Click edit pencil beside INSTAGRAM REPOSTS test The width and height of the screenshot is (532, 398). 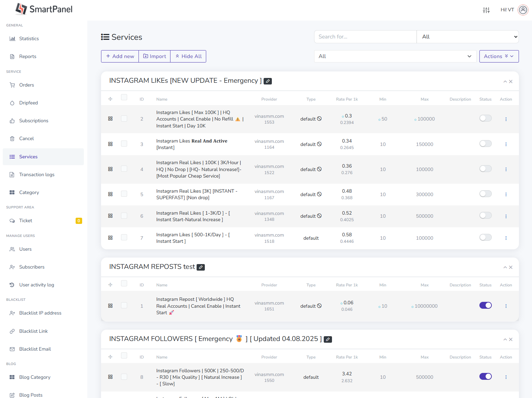point(201,267)
